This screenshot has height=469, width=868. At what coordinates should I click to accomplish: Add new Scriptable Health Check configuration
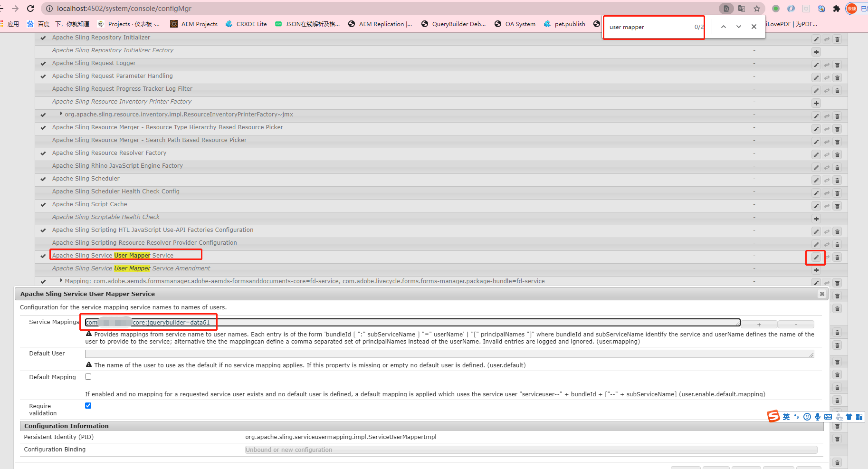pos(816,219)
